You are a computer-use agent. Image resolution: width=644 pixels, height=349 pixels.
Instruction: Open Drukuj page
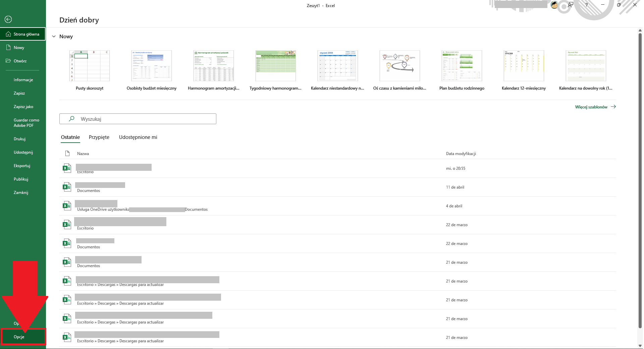click(23, 139)
